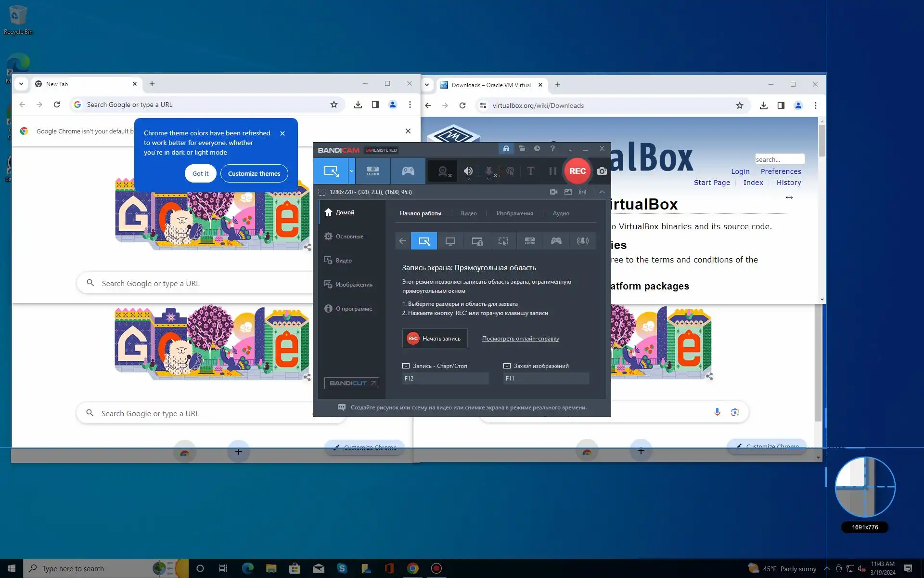
Task: Open Основные settings in sidebar
Action: click(x=349, y=236)
